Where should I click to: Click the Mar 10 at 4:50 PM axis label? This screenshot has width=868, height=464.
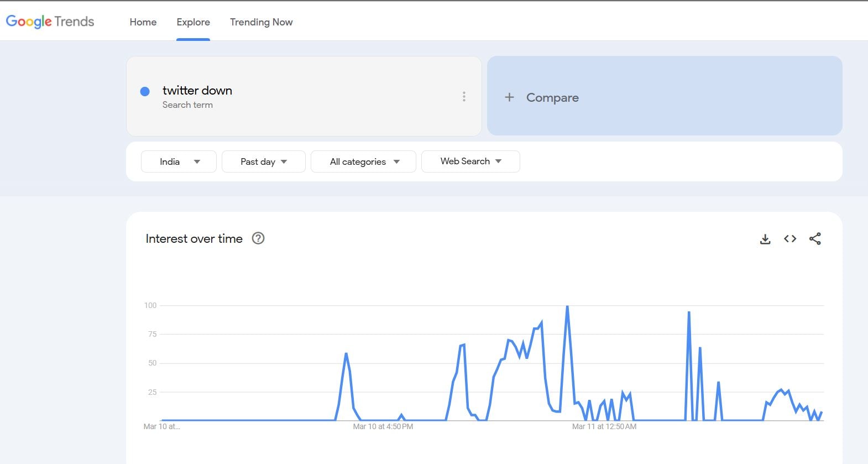pos(383,426)
